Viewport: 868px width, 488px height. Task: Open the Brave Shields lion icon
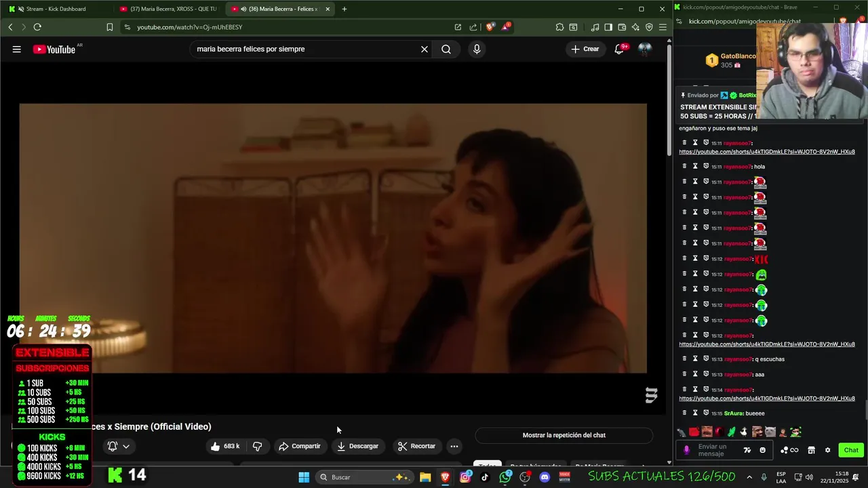tap(490, 27)
